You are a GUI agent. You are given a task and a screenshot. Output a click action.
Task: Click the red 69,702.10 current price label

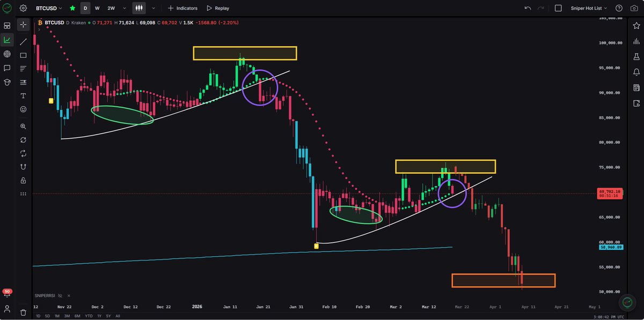click(x=610, y=194)
